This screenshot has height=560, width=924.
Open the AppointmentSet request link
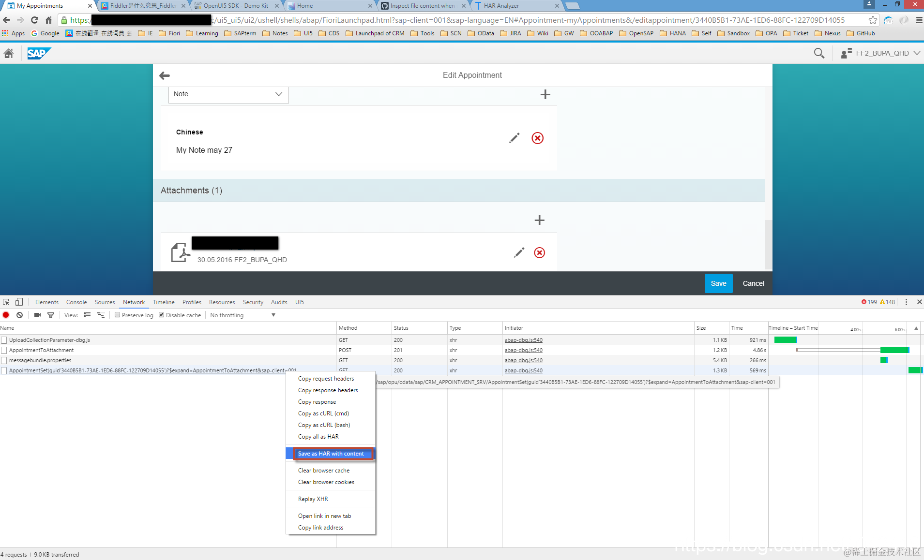coord(152,370)
